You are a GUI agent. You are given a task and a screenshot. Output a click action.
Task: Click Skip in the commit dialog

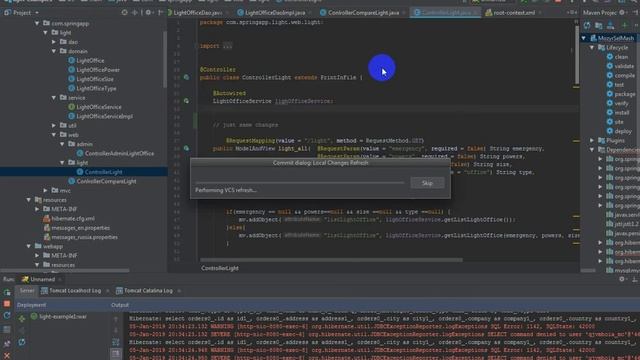pos(427,183)
